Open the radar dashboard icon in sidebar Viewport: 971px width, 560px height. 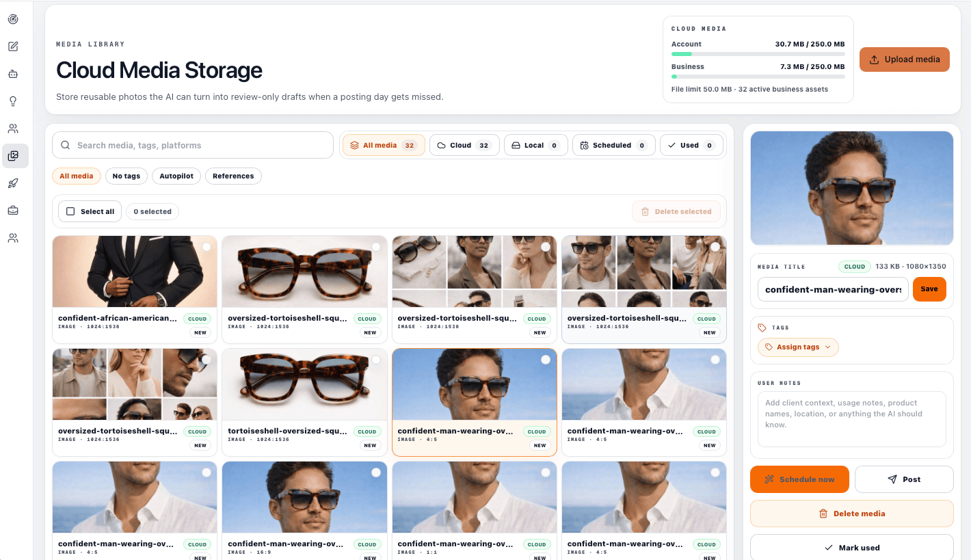coord(13,19)
